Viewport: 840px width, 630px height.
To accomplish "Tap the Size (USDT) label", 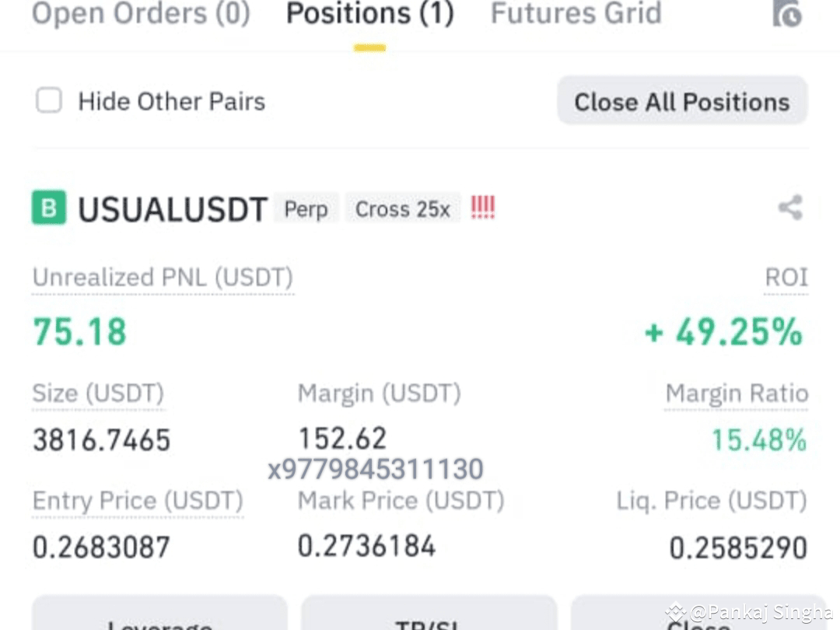I will pos(99,394).
